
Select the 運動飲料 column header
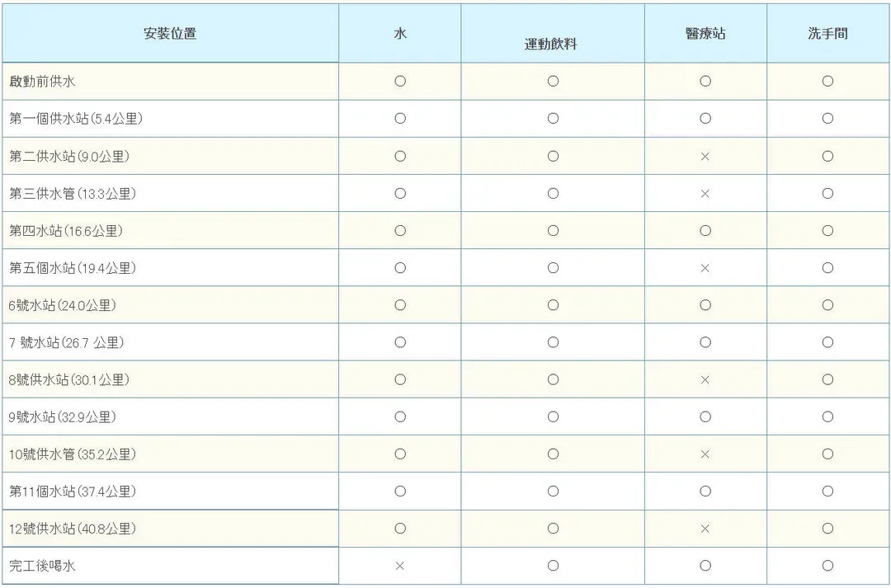551,44
